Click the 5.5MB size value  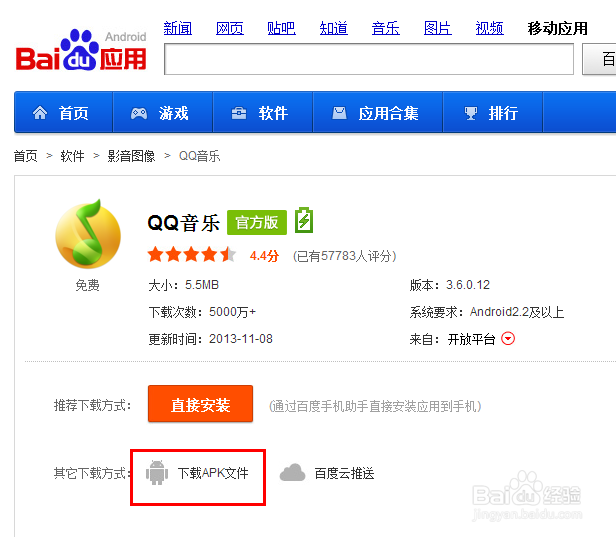pos(202,284)
